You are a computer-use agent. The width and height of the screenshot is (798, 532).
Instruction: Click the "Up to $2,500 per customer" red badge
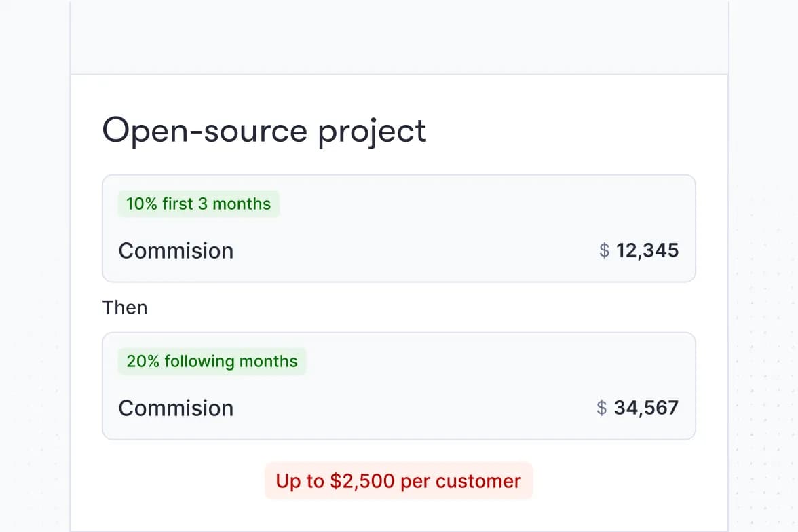click(x=398, y=481)
